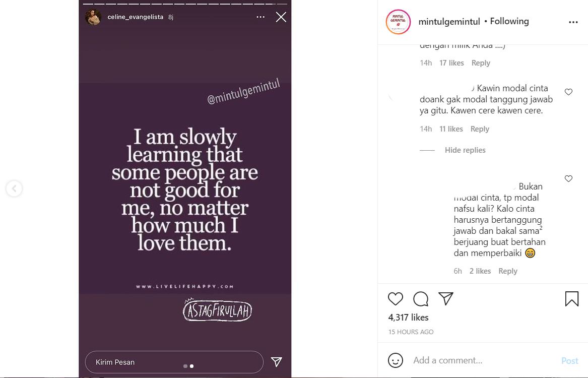588x378 pixels.
Task: Open post options via the three dots menu
Action: point(573,21)
